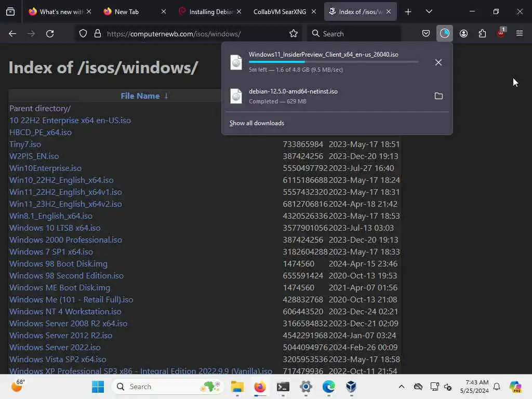
Task: Open the notifications bell
Action: pos(497,387)
